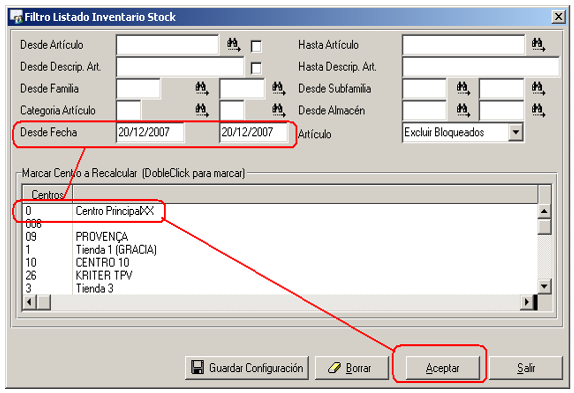574x393 pixels.
Task: Click the first Desde Familia input box
Action: (138, 89)
